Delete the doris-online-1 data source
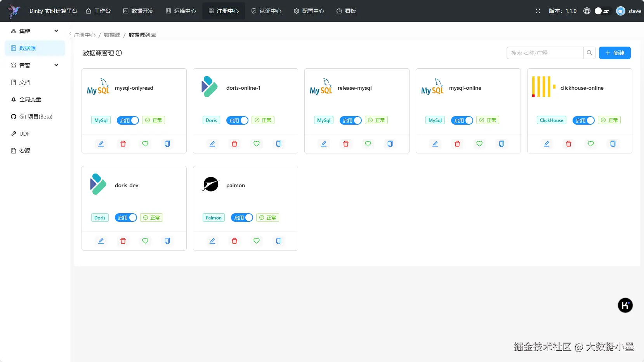This screenshot has height=362, width=644. (x=234, y=144)
